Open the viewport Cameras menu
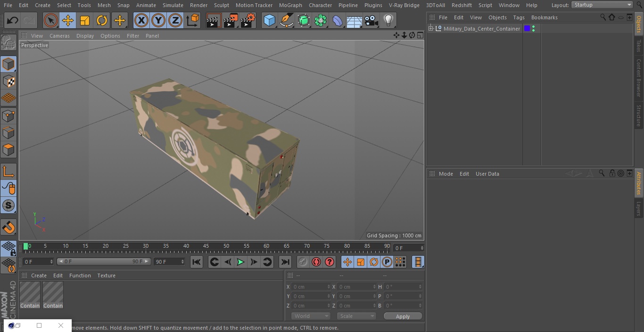 point(59,36)
